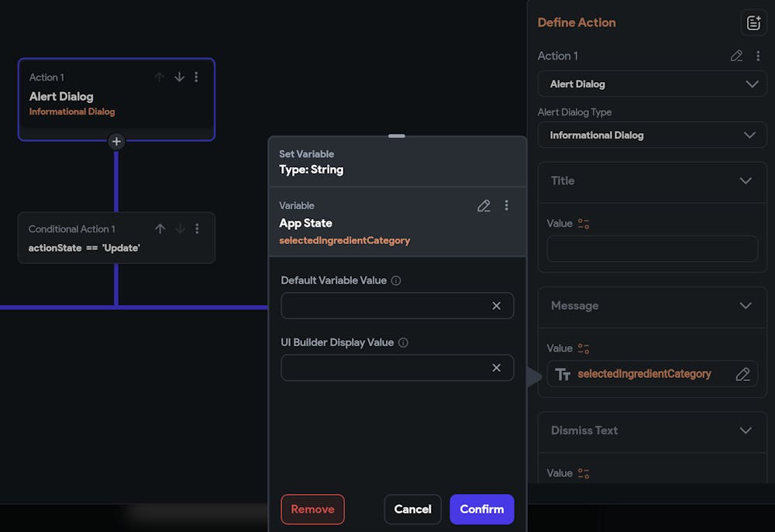
Task: Select the Conditional Action 1 card
Action: (116, 238)
